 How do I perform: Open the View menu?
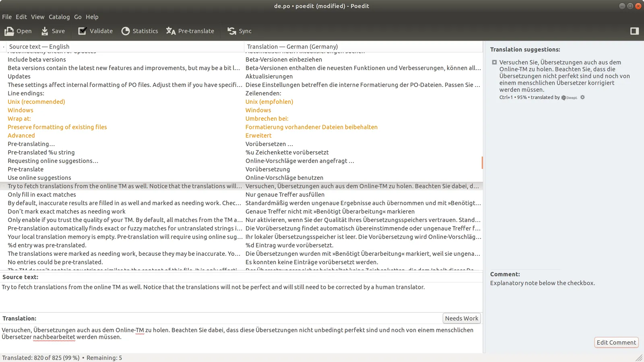click(37, 17)
